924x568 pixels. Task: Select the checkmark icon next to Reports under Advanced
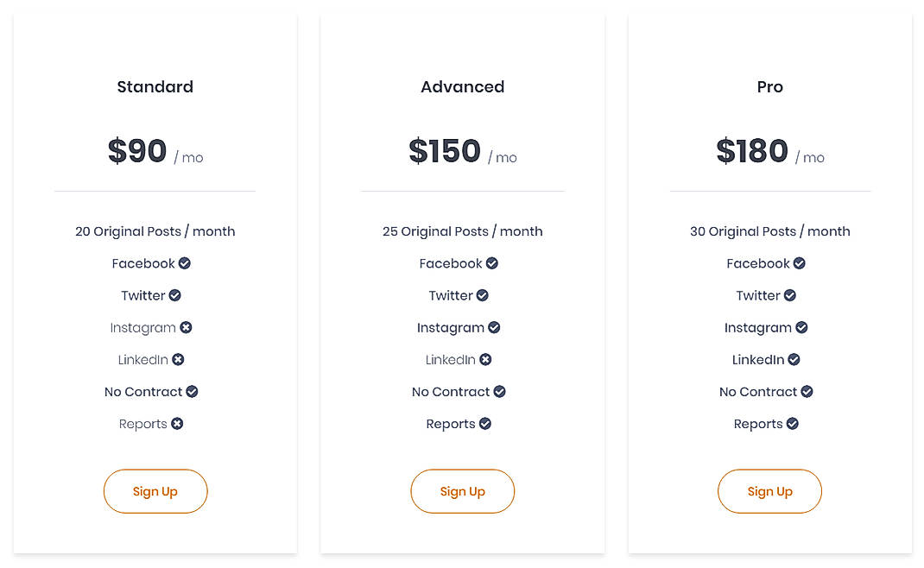pyautogui.click(x=485, y=424)
